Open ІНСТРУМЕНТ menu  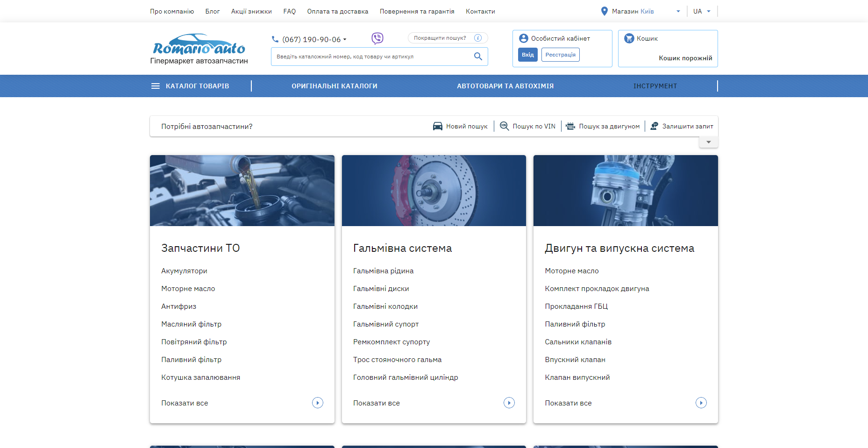(x=655, y=86)
